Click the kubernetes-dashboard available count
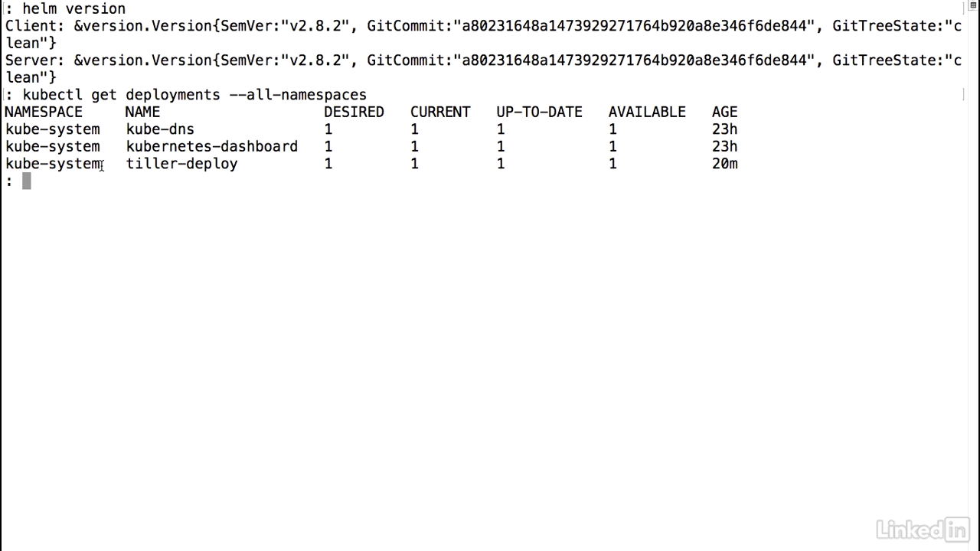 pyautogui.click(x=612, y=146)
